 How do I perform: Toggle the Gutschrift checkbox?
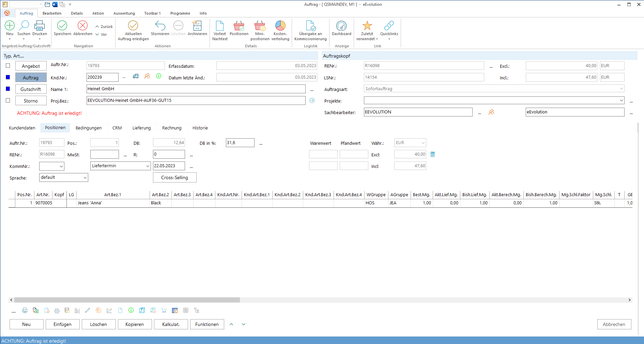8,89
